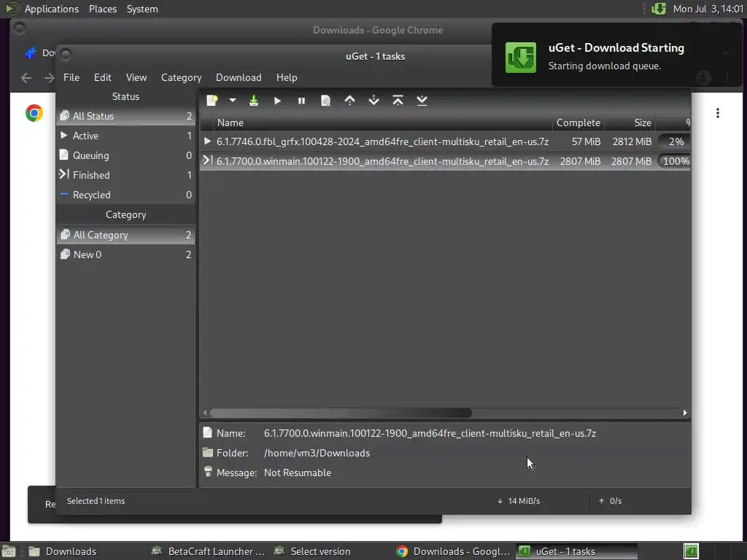This screenshot has width=747, height=560.
Task: Click the horizontal scrollbar in download list
Action: coord(341,413)
